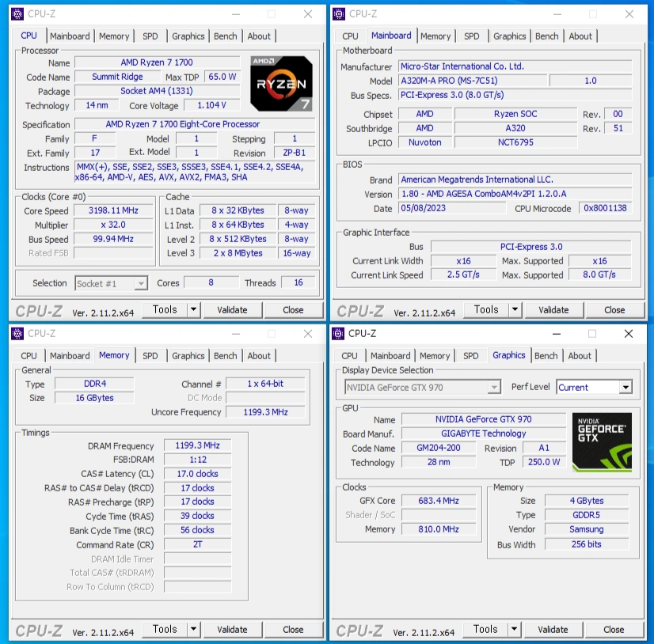Screen dimensions: 654x644
Task: Click GFX Core clock 683.4 MHz
Action: [439, 501]
